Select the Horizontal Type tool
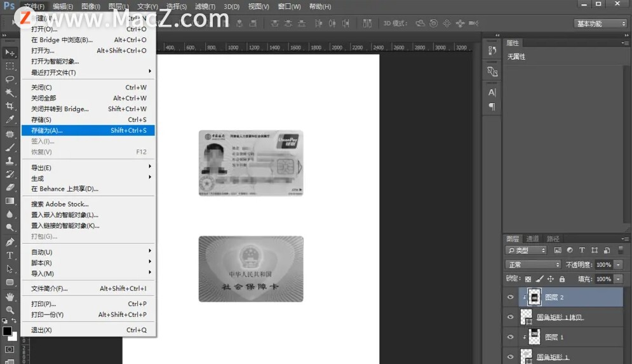The width and height of the screenshot is (632, 364). (x=10, y=255)
